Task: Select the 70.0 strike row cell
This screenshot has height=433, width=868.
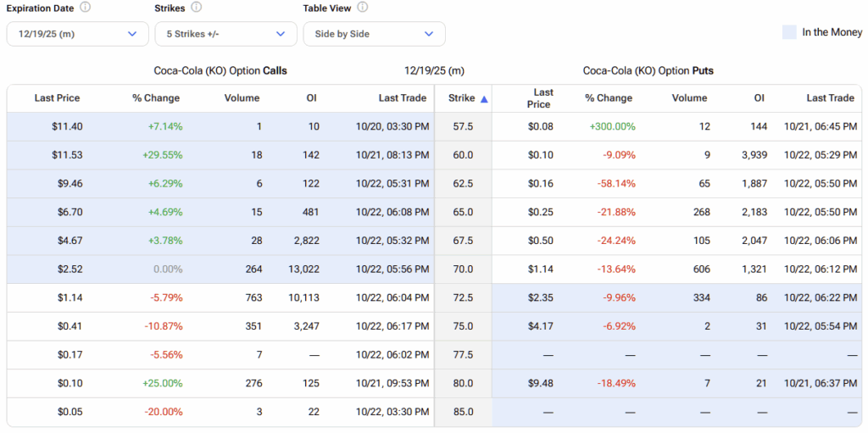Action: [x=463, y=269]
